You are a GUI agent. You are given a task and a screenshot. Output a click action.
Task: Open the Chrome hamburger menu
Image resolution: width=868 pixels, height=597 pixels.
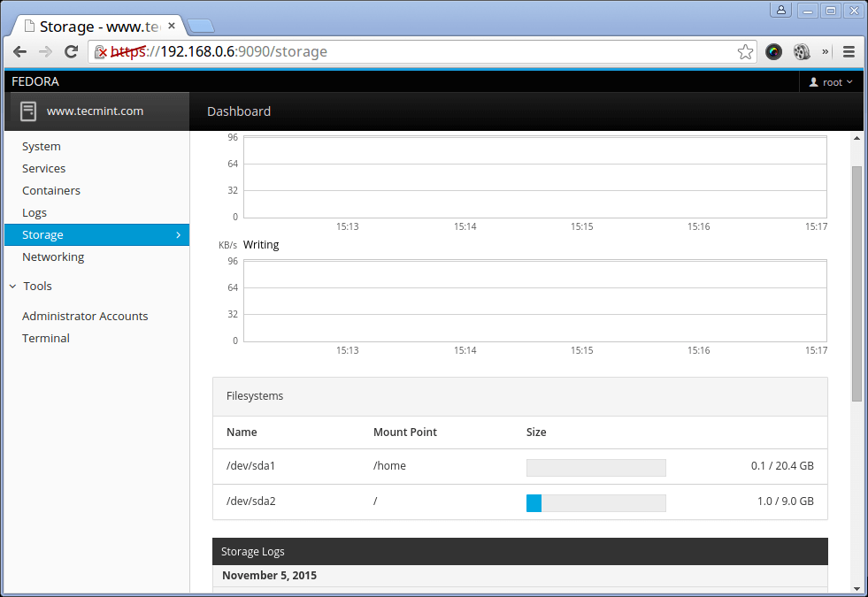849,51
